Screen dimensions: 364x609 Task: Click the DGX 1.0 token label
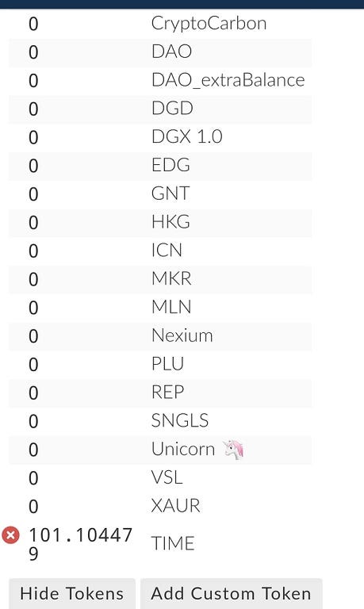point(187,136)
